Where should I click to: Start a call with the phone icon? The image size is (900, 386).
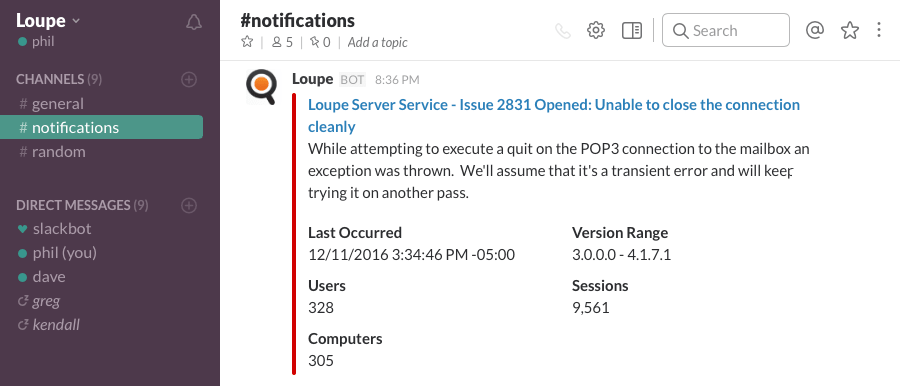563,30
